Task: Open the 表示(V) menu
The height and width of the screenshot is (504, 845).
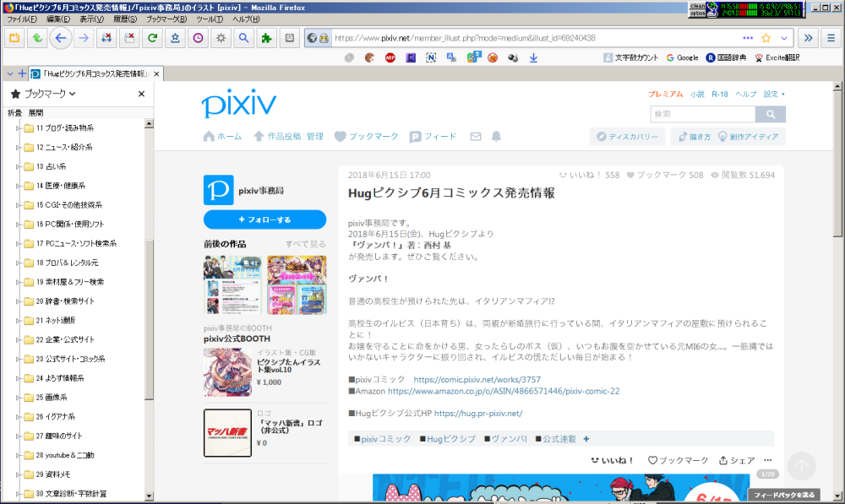Action: (x=91, y=19)
